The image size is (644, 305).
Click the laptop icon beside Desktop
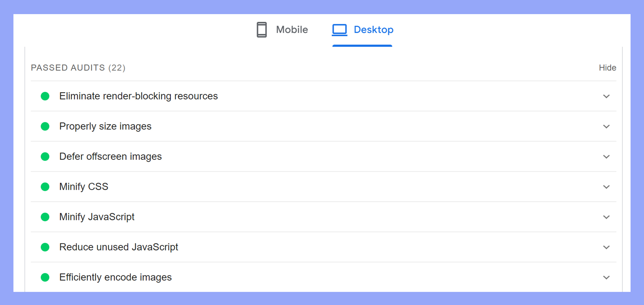coord(339,30)
